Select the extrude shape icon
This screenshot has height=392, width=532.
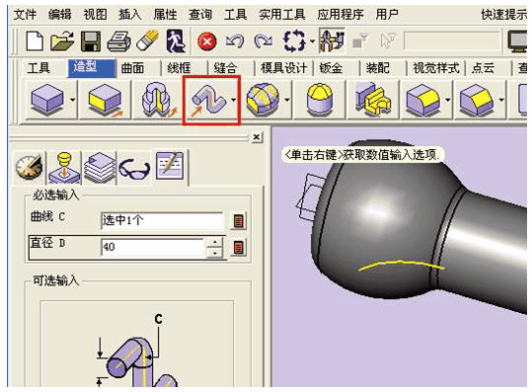pyautogui.click(x=106, y=100)
